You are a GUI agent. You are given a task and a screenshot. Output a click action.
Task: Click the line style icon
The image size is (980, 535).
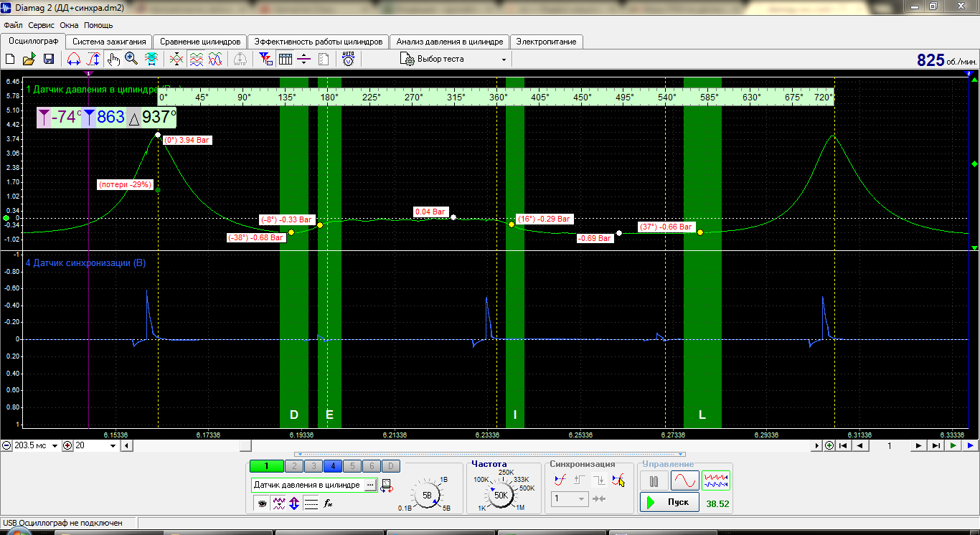click(x=311, y=503)
